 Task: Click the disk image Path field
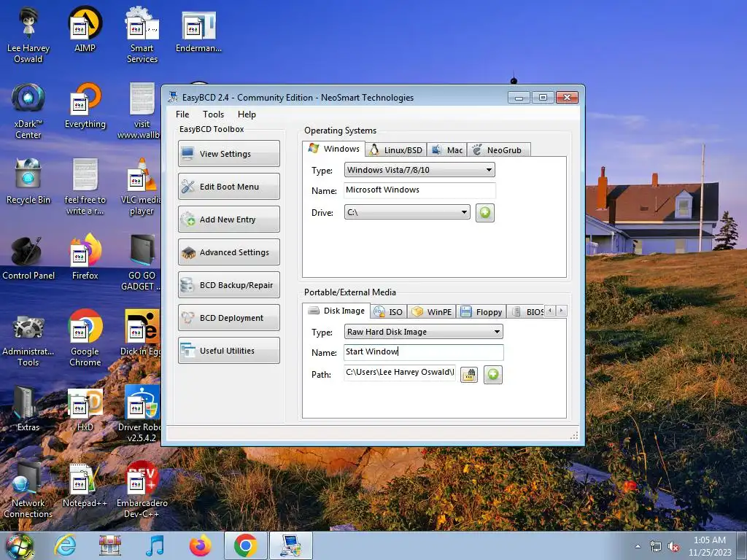tap(399, 373)
